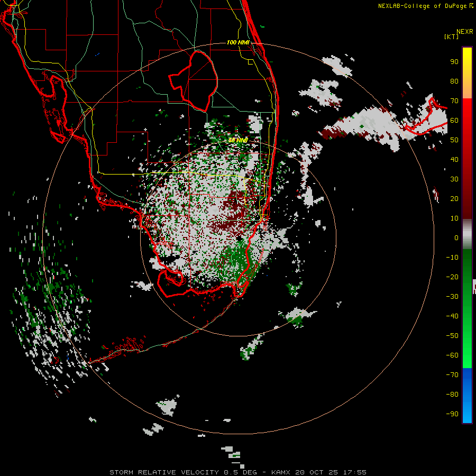The height and width of the screenshot is (476, 476).
Task: Select the 60 knot scale label
Action: coord(454,120)
